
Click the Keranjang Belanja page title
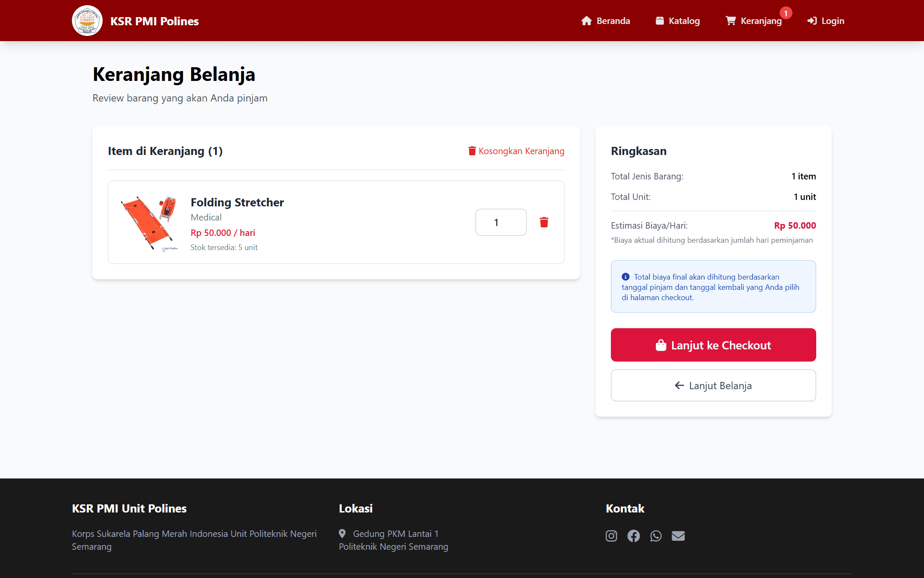point(174,74)
